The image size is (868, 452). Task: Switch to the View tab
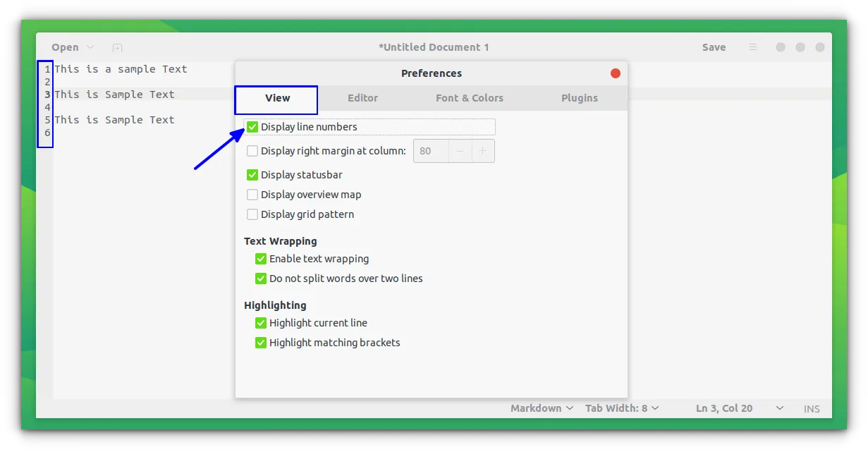pos(276,99)
